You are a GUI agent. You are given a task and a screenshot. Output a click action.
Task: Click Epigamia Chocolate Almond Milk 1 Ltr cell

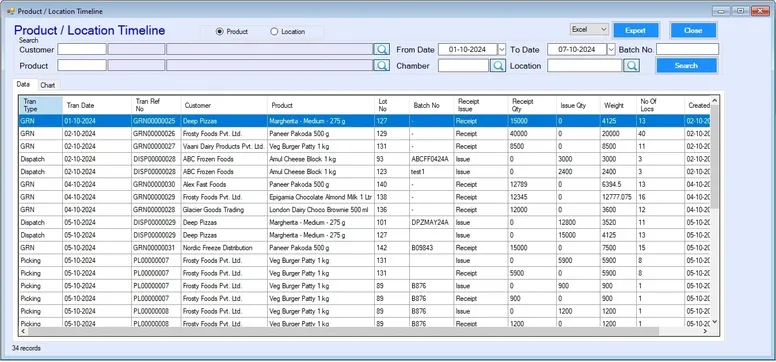[320, 197]
